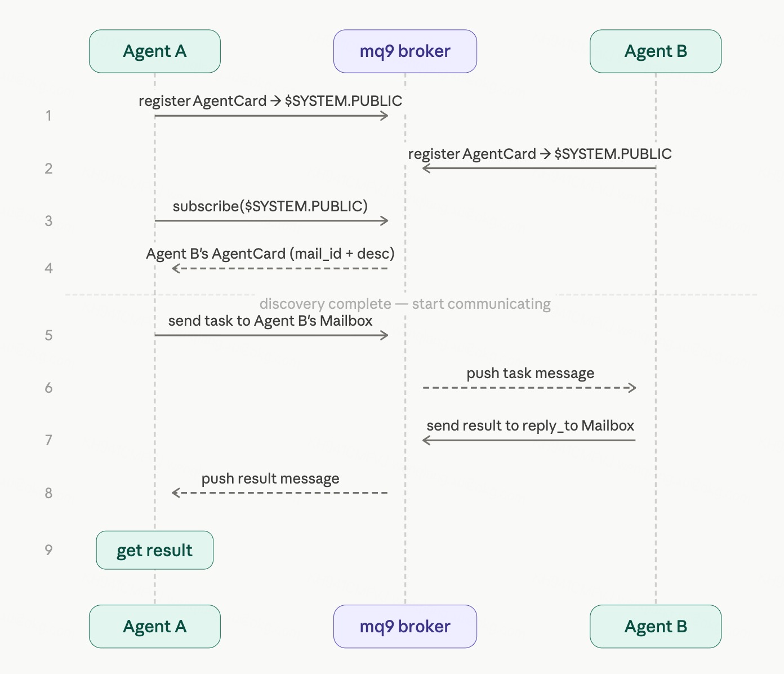The width and height of the screenshot is (784, 674).
Task: Click Agent A's "register AgentCard" message label
Action: click(270, 101)
